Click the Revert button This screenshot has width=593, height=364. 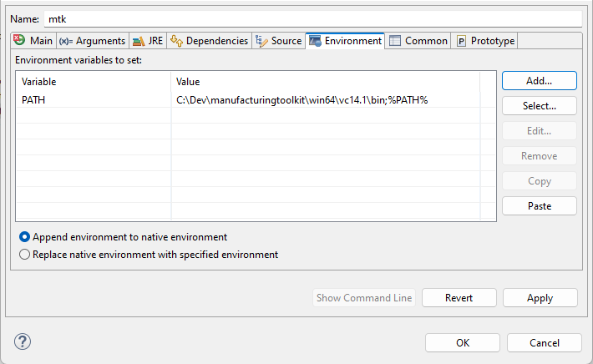459,298
